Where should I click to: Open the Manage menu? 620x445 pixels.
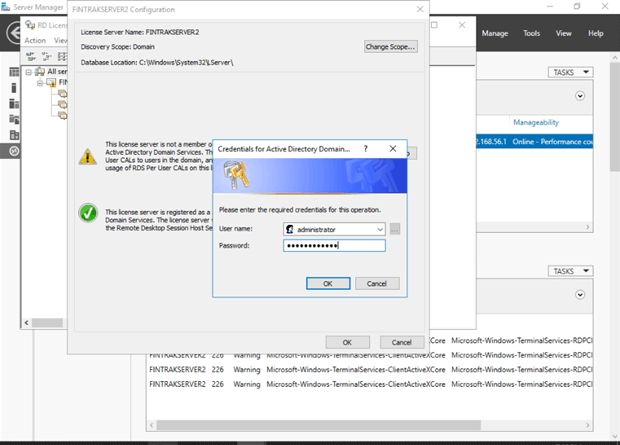[x=494, y=33]
